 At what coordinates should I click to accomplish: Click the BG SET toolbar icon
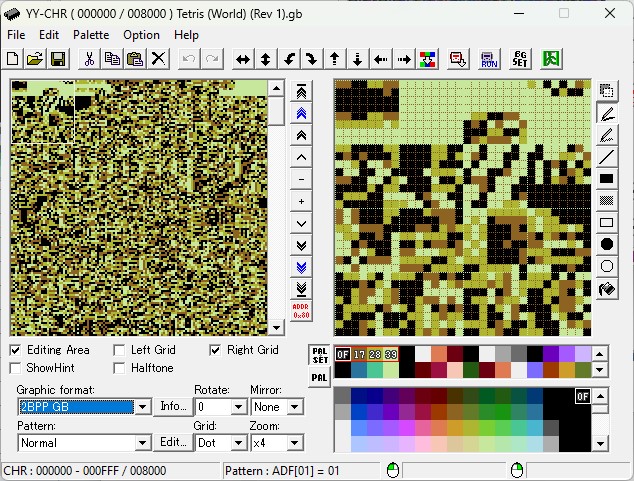(x=520, y=59)
